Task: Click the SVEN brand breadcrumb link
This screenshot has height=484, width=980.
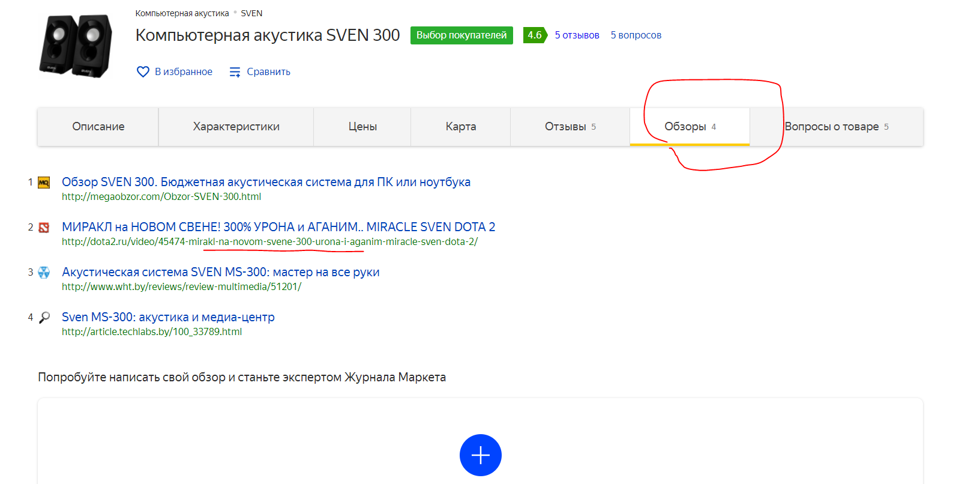Action: pos(251,13)
